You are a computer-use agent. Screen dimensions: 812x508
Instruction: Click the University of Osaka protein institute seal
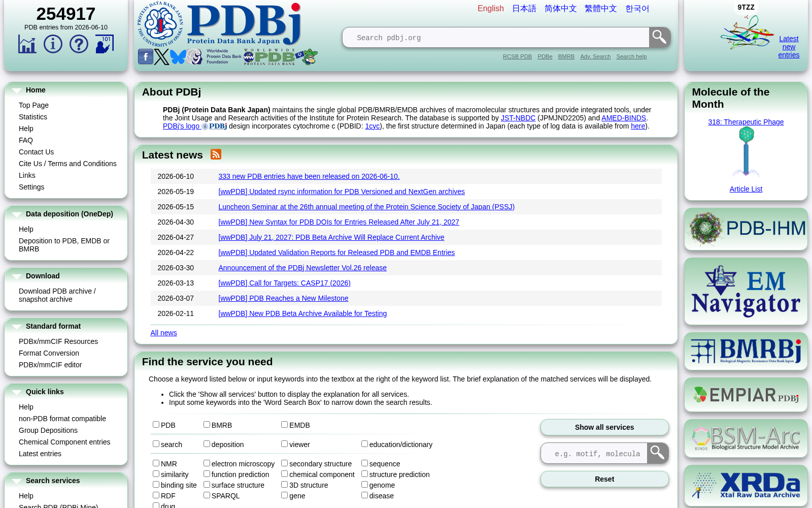pos(160,24)
